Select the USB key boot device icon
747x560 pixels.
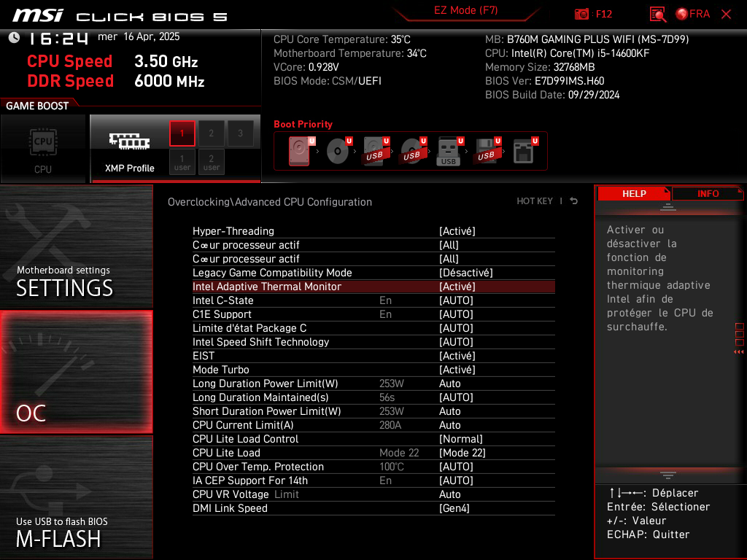449,151
